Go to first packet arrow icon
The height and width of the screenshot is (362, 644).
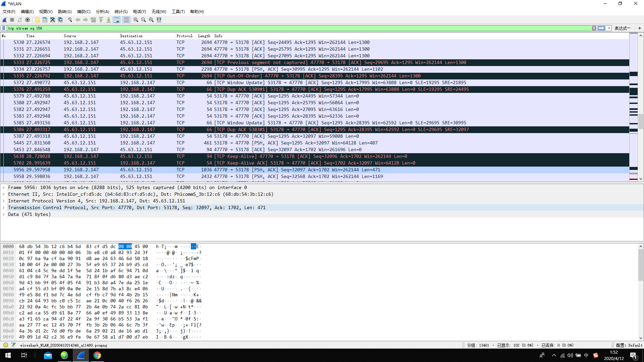coord(101,20)
